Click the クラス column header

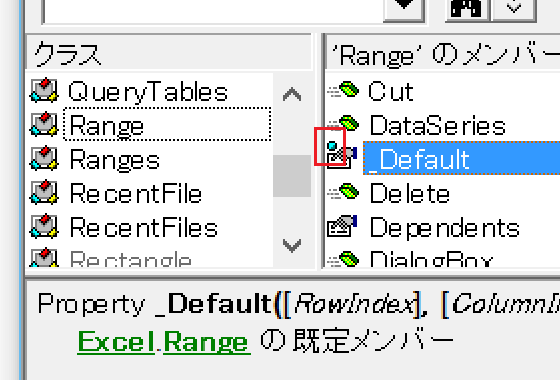click(169, 52)
